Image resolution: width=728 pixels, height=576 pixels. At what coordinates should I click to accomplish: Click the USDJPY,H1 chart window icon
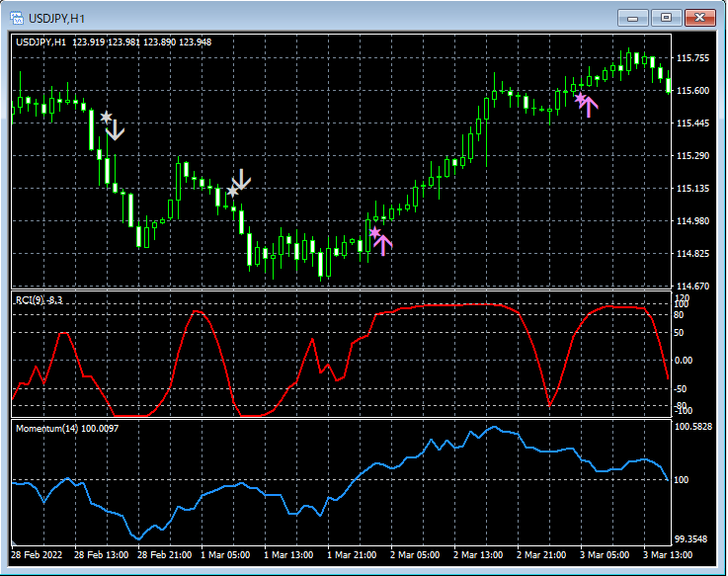(x=17, y=18)
